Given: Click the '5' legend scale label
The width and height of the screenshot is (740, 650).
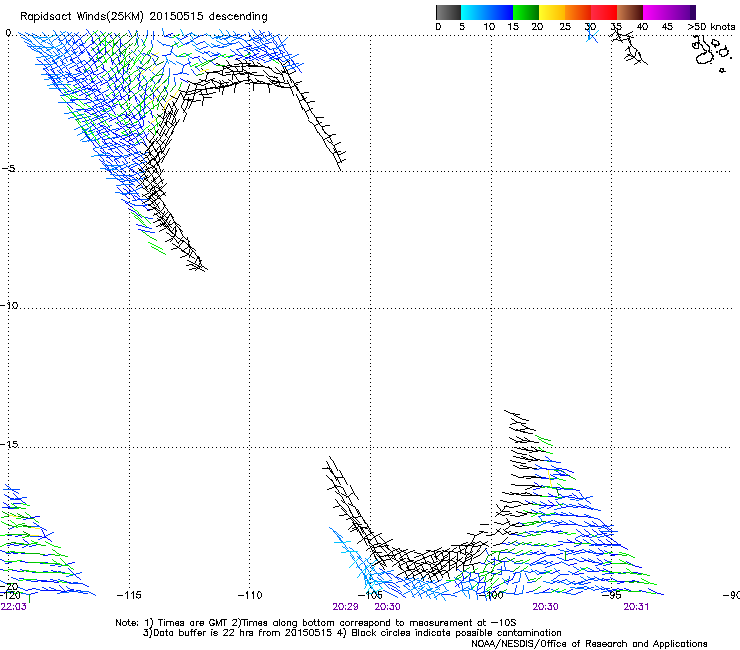Looking at the screenshot, I should pos(462,27).
